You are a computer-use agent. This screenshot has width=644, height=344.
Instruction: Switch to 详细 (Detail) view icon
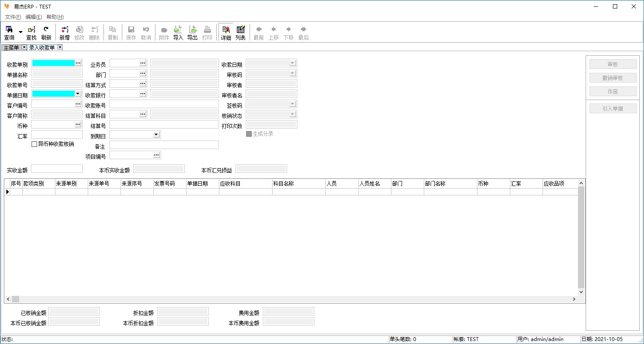226,33
